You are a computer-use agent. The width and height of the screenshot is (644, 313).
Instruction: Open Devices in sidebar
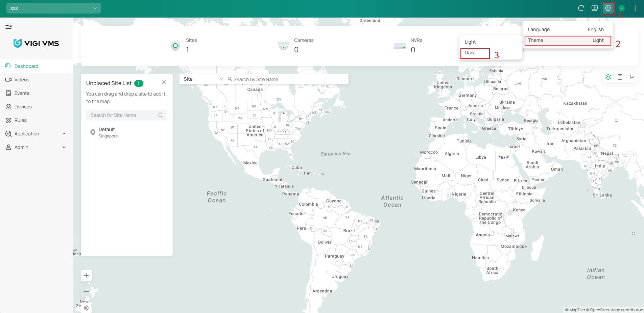point(36,107)
